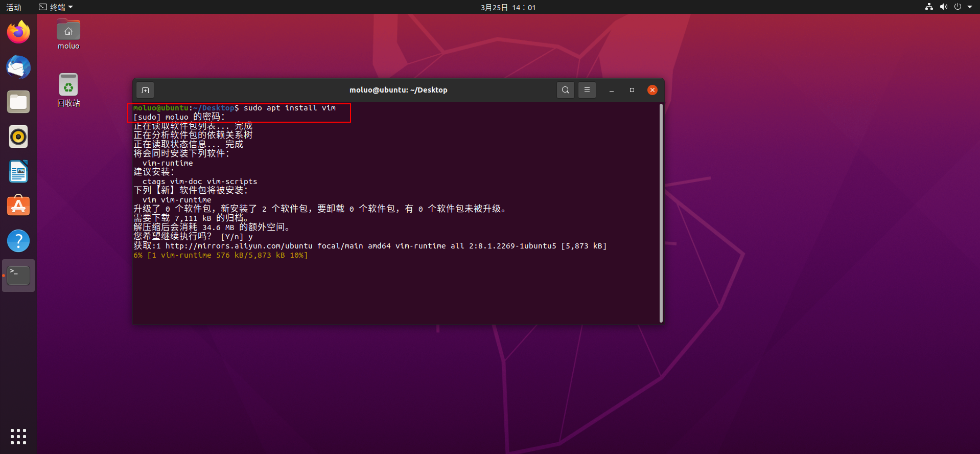980x454 pixels.
Task: Open the moluo home folder on desktop
Action: pos(68,35)
